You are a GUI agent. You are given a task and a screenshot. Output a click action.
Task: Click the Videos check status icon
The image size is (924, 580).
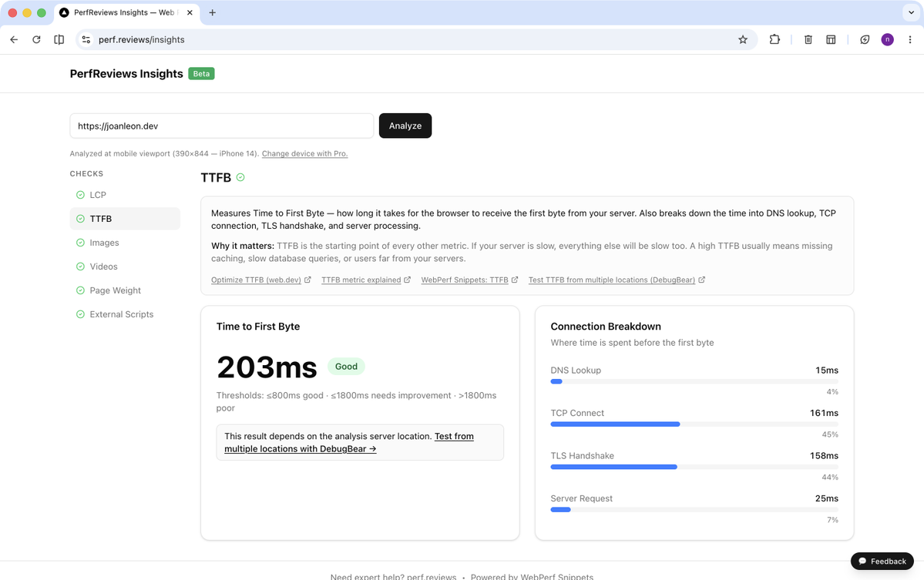(x=80, y=267)
